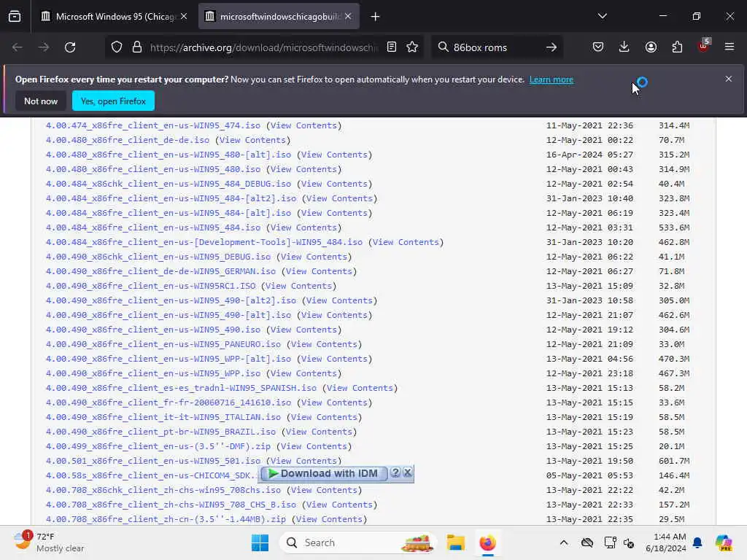View Contents of WIN95_490-[alt2].iso

[x=339, y=300]
